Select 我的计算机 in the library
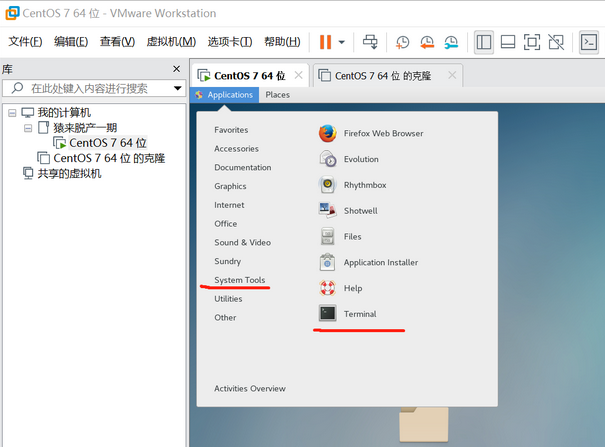605x447 pixels. pyautogui.click(x=64, y=113)
